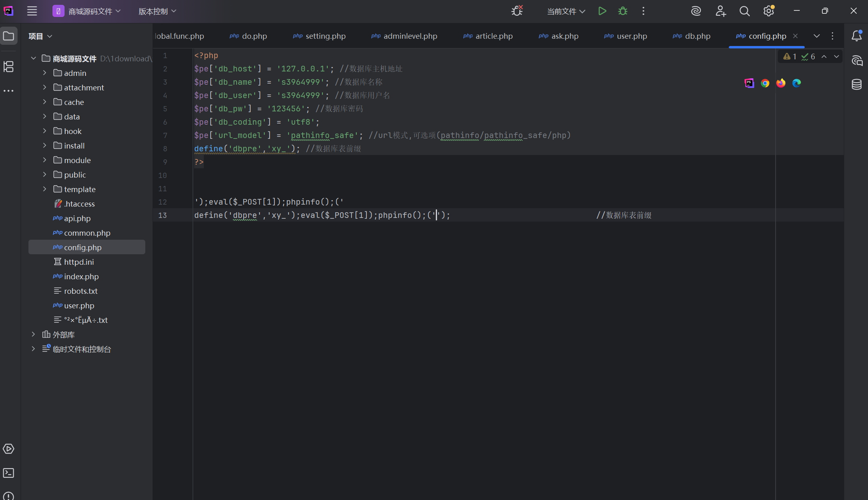The height and width of the screenshot is (500, 868).
Task: Open the Terminal tool window
Action: pos(8,473)
